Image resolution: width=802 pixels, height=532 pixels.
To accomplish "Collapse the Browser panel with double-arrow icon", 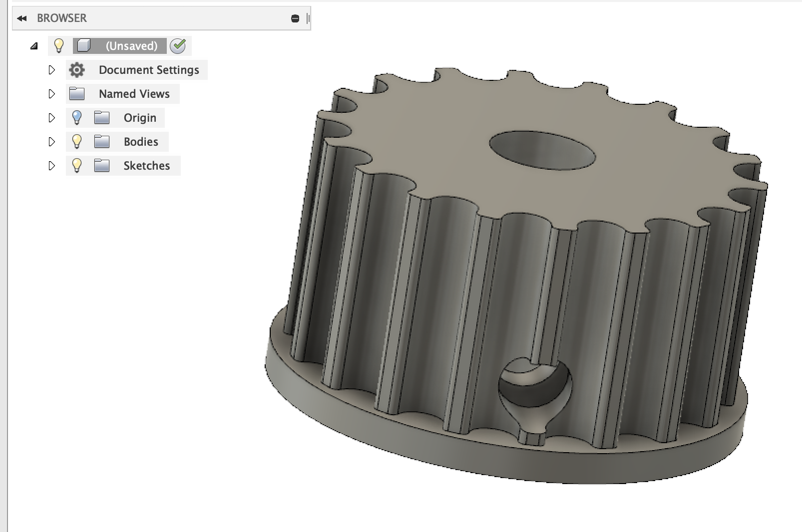I will [x=21, y=18].
